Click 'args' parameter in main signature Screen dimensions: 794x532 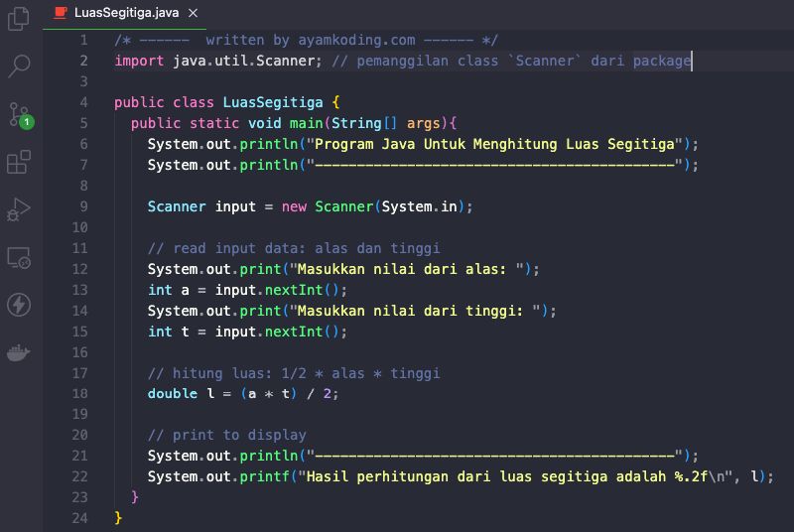click(x=424, y=123)
